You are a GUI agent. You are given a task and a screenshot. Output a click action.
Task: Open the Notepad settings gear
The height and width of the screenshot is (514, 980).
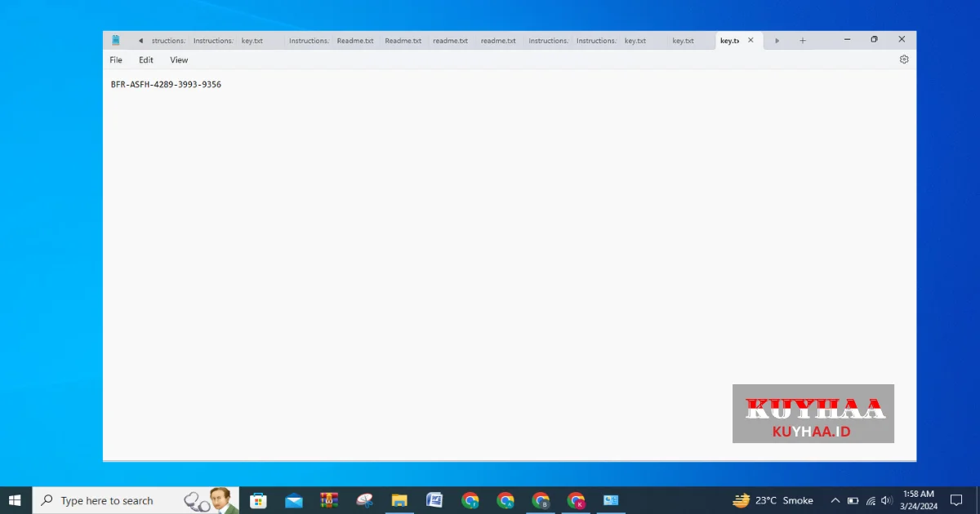tap(904, 60)
